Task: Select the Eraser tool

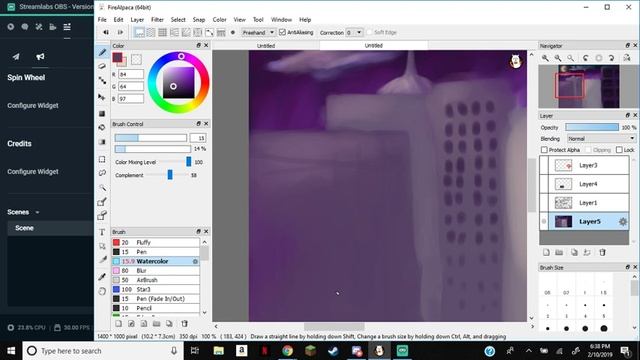Action: 102,66
